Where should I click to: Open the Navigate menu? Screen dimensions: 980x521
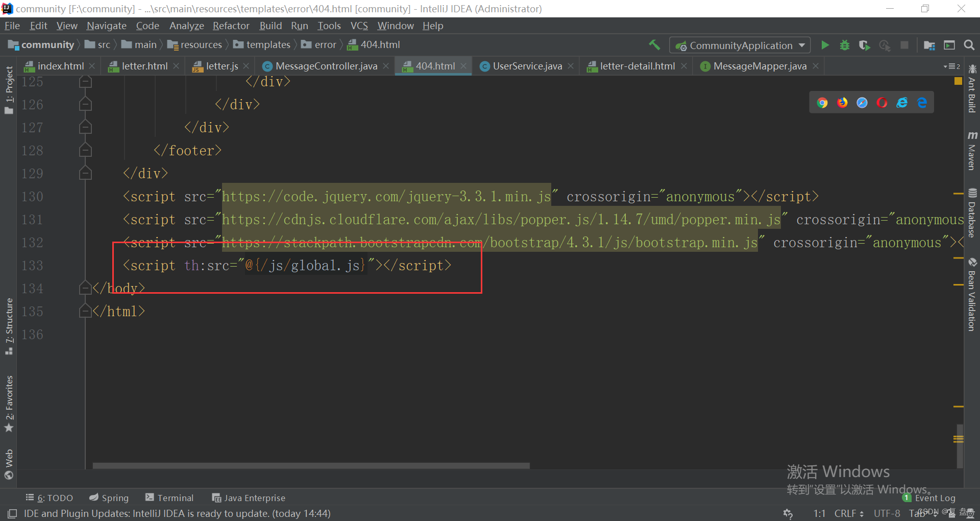(x=106, y=26)
